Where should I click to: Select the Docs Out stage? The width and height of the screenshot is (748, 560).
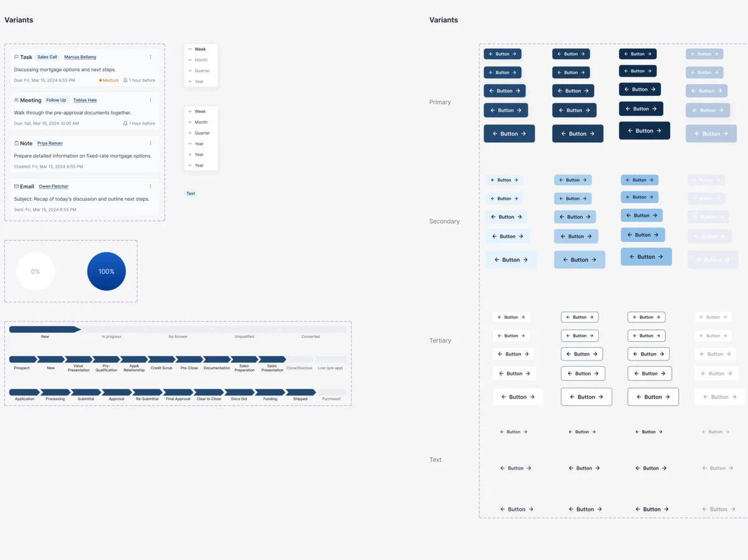[239, 392]
